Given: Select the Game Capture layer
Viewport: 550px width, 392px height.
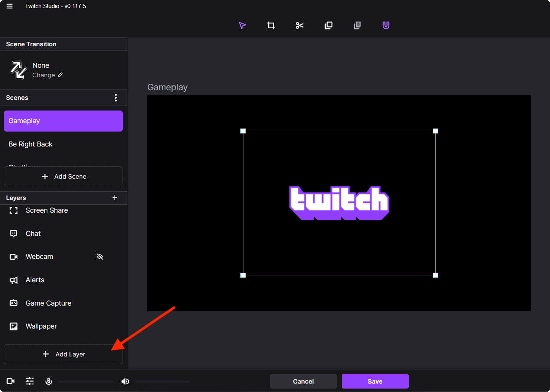Looking at the screenshot, I should pos(63,303).
